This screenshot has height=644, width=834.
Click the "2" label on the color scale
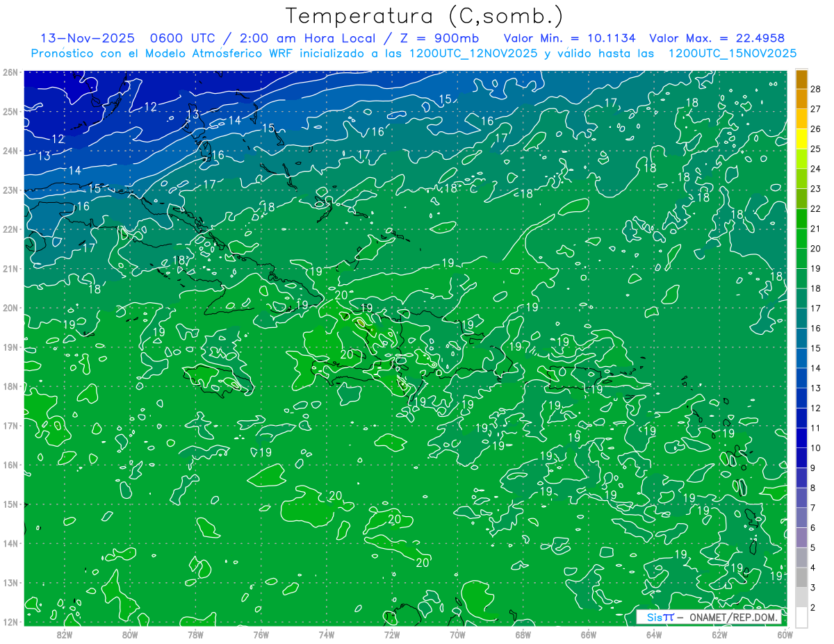point(813,607)
